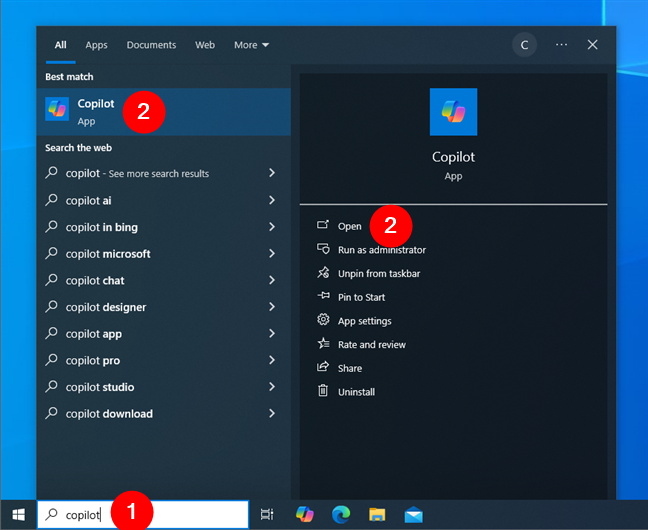Expand the copilot designer suggestion chevron

point(272,307)
